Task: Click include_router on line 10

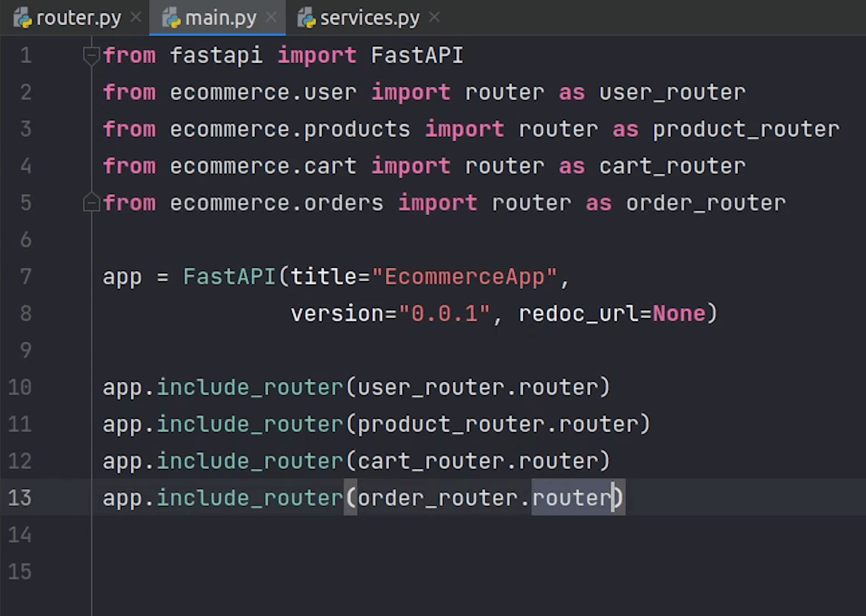Action: click(249, 387)
